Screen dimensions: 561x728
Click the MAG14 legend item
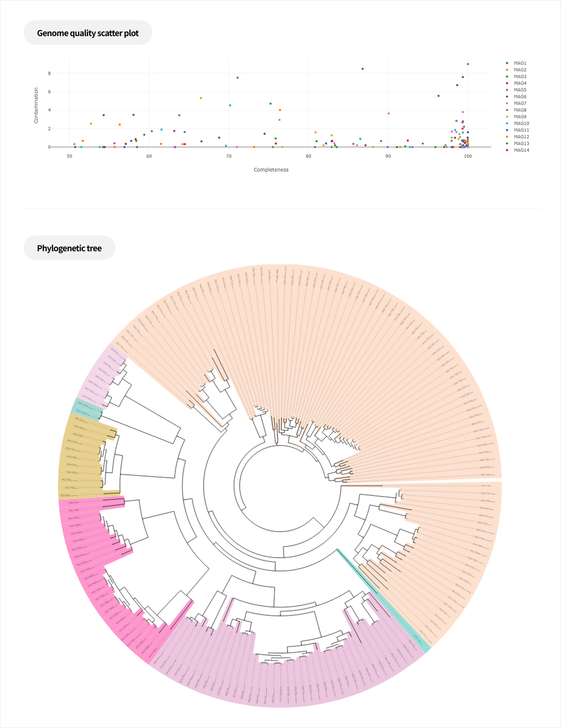point(521,150)
